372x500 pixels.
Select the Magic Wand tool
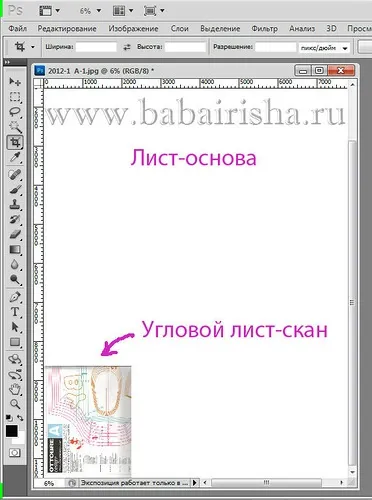[x=15, y=127]
